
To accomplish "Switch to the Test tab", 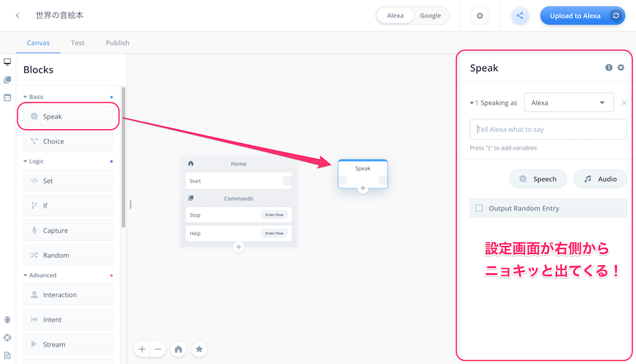I will pos(78,43).
